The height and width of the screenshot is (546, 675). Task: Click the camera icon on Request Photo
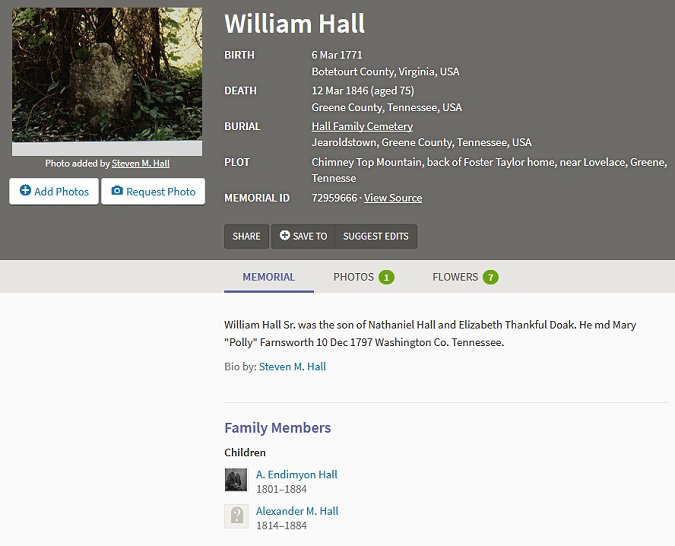[117, 191]
